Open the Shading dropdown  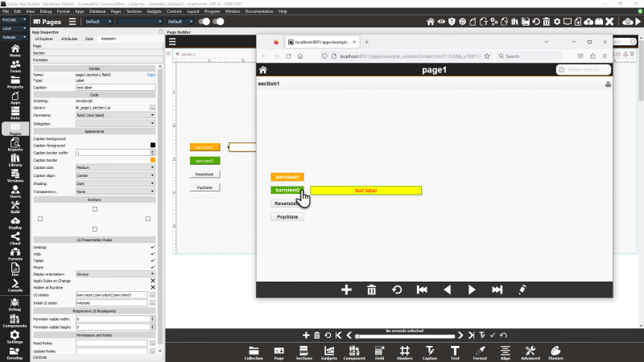[x=115, y=183]
